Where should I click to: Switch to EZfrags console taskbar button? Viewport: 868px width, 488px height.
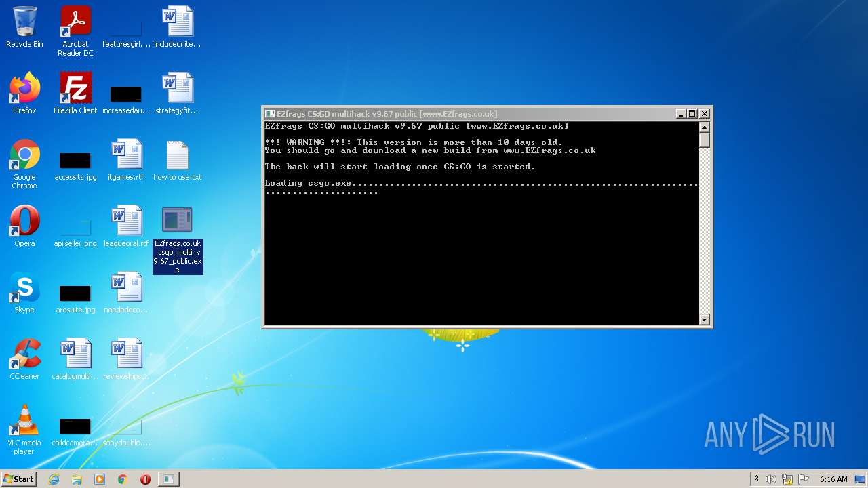coord(168,479)
